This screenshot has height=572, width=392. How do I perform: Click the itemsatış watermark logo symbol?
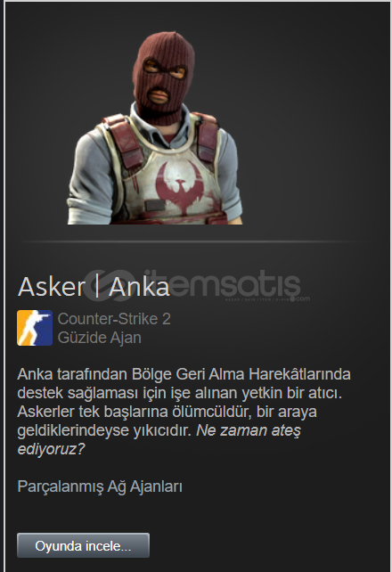click(110, 286)
